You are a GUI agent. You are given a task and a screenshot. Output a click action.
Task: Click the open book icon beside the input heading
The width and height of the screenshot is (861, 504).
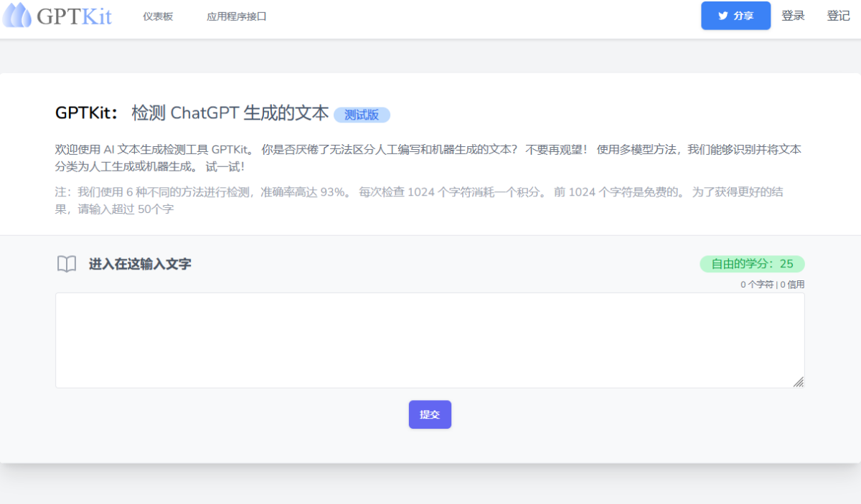pyautogui.click(x=66, y=264)
